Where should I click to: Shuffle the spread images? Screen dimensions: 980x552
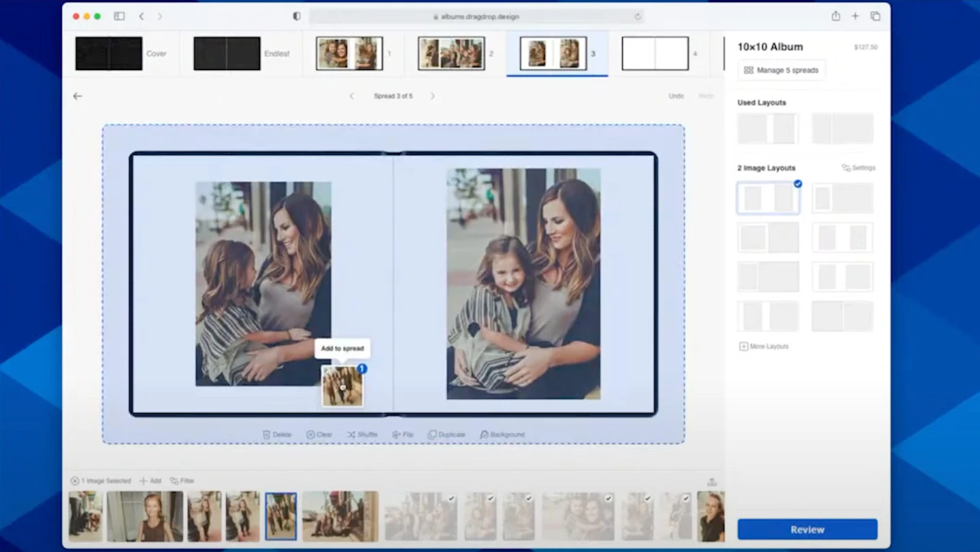pos(362,434)
